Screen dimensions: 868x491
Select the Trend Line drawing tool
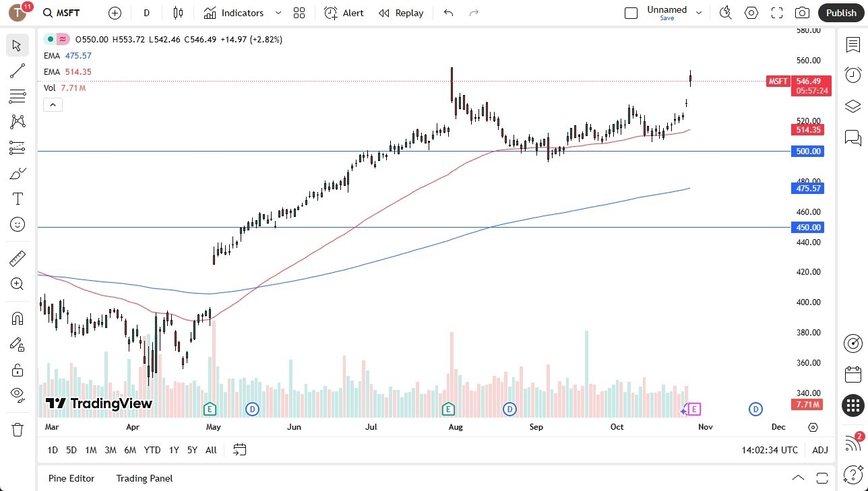[18, 71]
